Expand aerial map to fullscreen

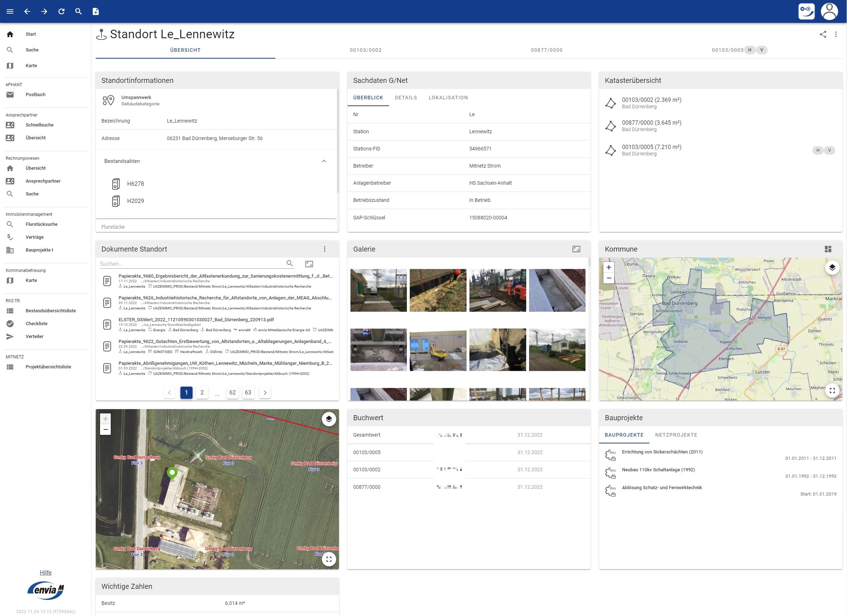pyautogui.click(x=329, y=559)
